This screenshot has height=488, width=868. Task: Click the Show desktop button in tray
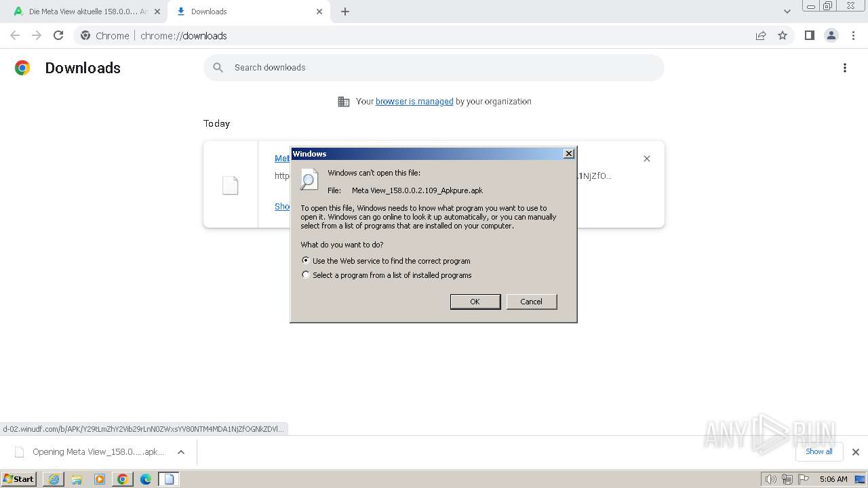pos(860,479)
